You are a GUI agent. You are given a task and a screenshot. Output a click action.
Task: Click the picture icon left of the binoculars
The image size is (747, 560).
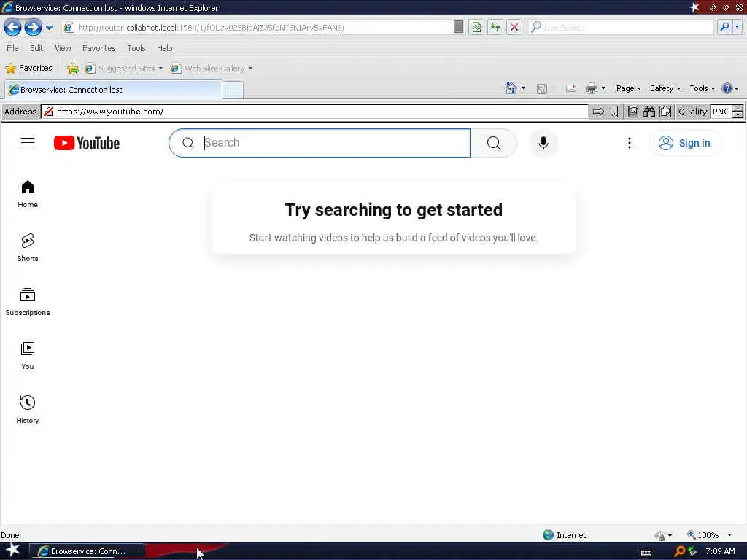pos(633,112)
